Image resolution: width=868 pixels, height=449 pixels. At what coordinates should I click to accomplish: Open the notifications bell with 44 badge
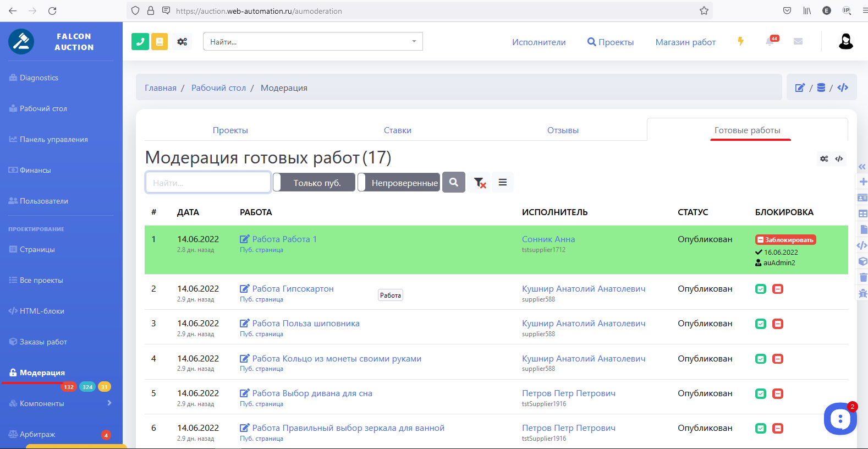pos(771,42)
